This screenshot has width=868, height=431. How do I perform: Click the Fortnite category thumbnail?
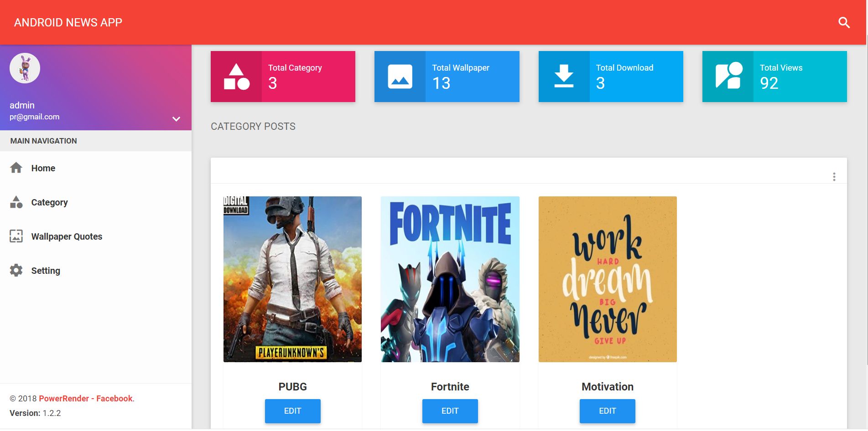pos(450,279)
